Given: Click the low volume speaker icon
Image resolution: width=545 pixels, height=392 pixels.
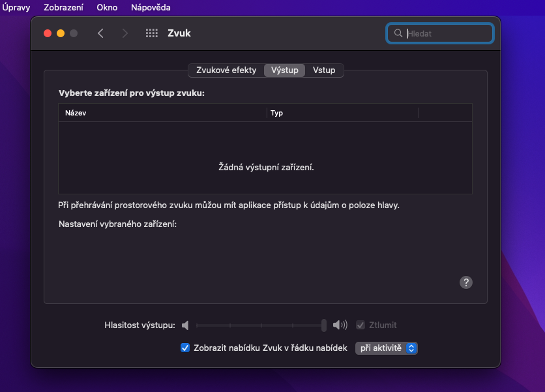Looking at the screenshot, I should pos(185,325).
